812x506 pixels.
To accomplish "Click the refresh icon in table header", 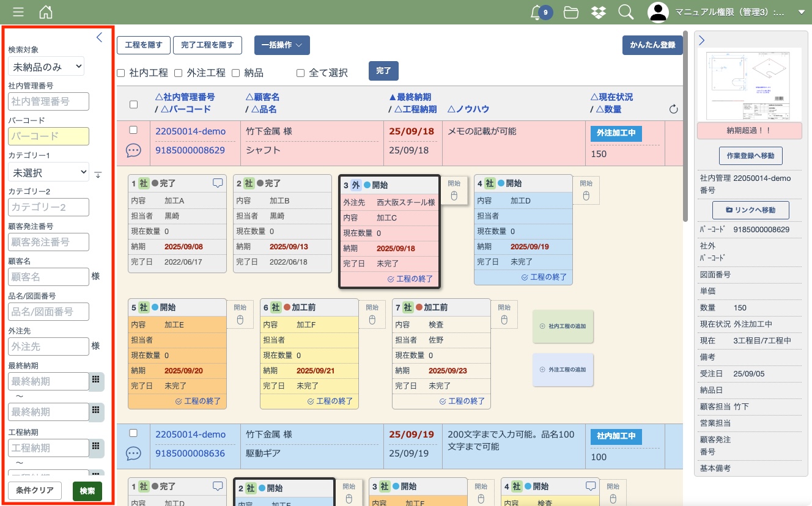I will click(x=673, y=109).
